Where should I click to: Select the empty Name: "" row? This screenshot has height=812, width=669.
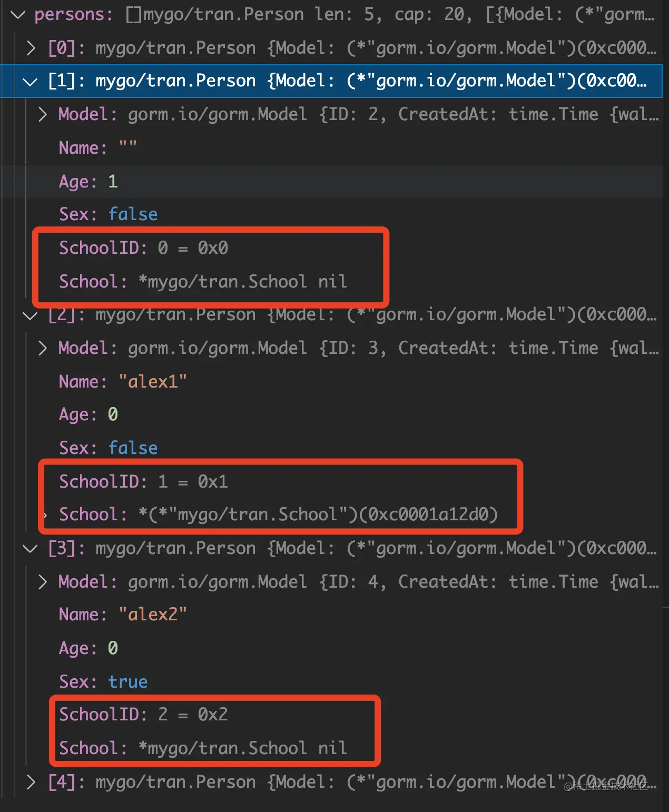click(332, 148)
